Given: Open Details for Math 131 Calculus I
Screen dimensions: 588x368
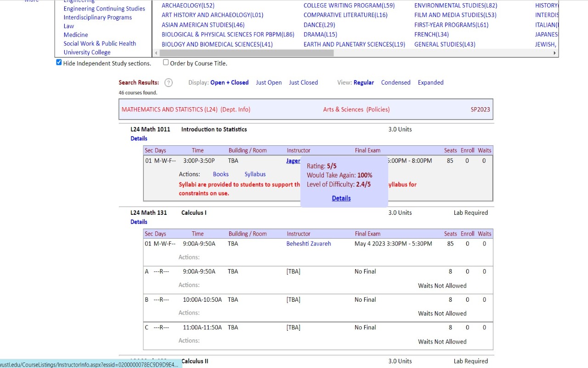Looking at the screenshot, I should (x=139, y=222).
